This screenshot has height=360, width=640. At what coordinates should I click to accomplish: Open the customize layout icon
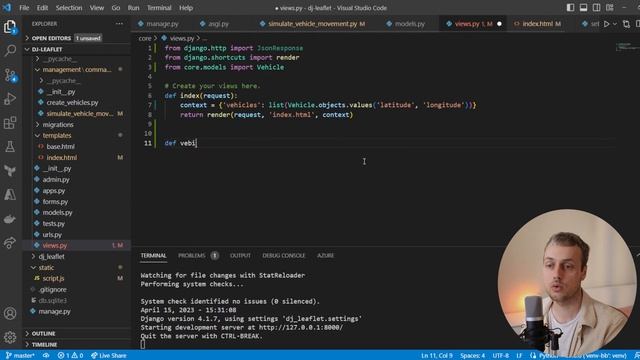[610, 8]
